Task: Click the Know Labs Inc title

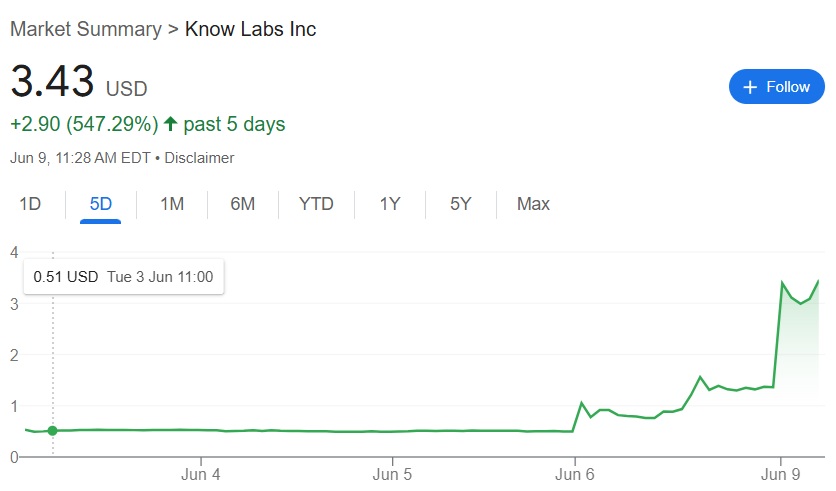Action: [251, 29]
